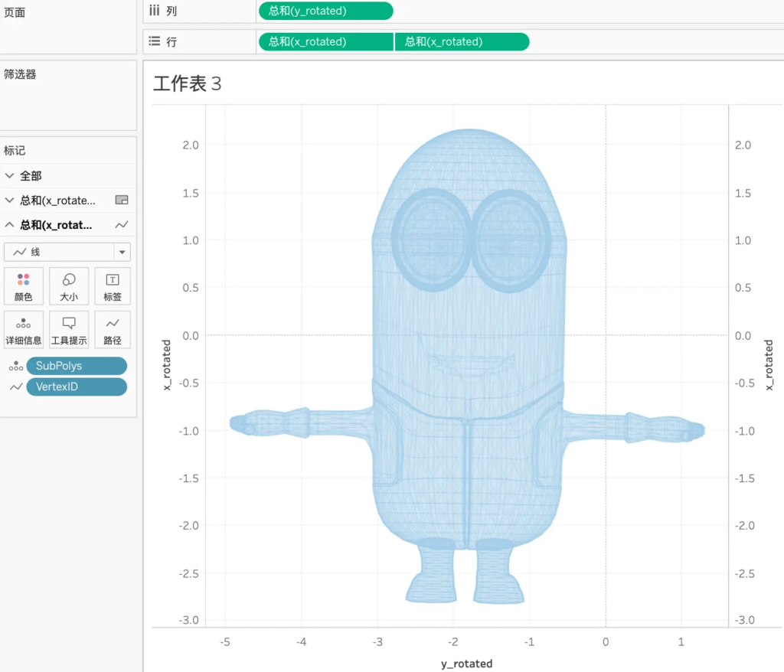Select the 总和(y_rotated) pill on Columns
This screenshot has height=672, width=784.
325,11
